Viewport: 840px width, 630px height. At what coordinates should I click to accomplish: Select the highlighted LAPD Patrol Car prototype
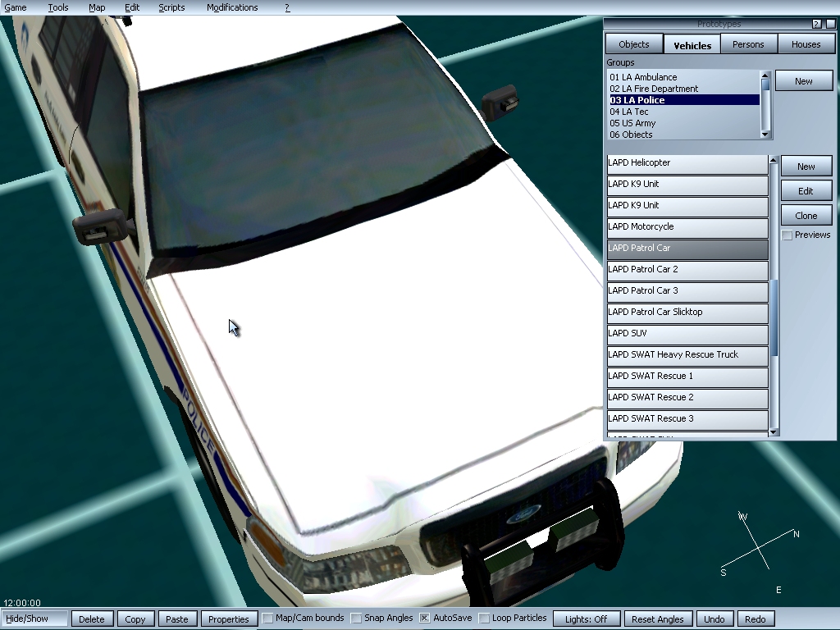tap(687, 249)
